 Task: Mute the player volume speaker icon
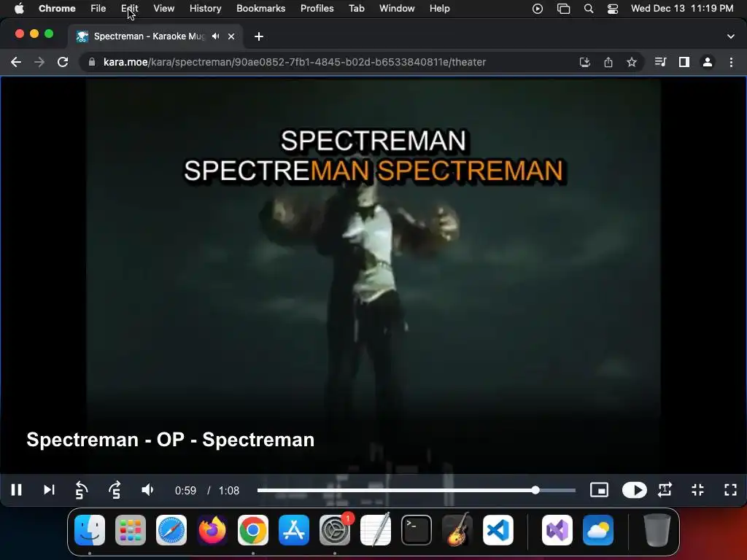147,490
